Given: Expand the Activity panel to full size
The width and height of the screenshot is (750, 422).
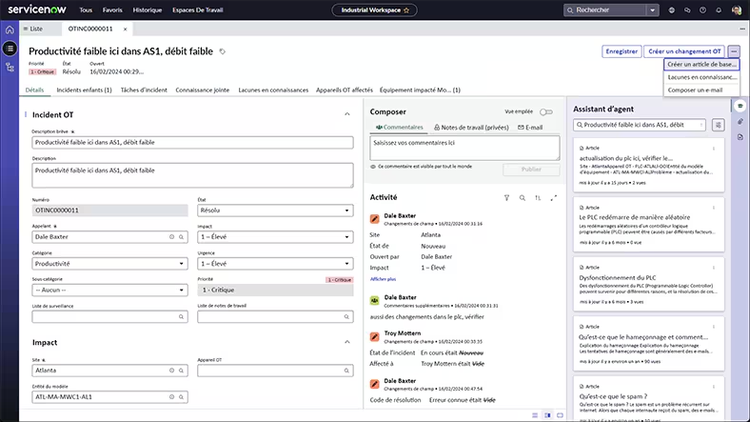Looking at the screenshot, I should [553, 198].
